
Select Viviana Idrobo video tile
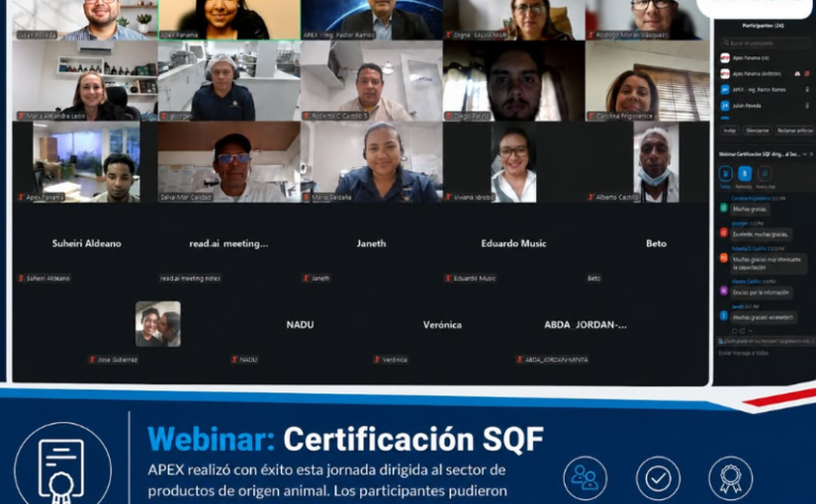(513, 162)
